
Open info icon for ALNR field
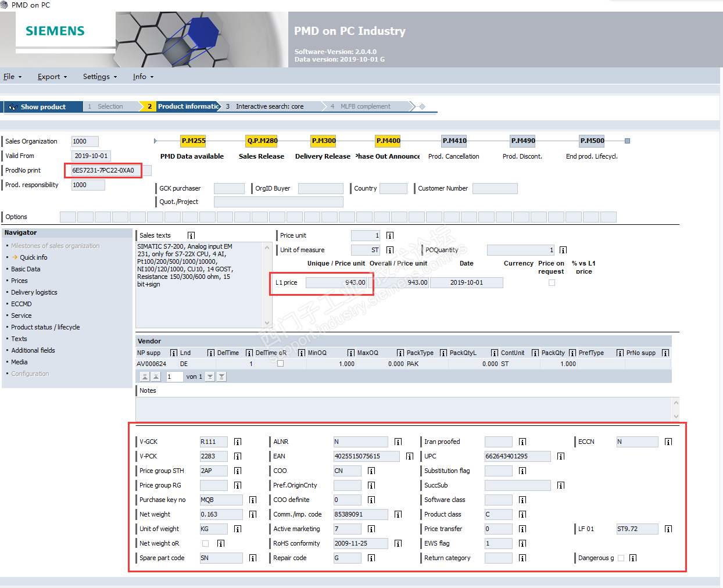click(398, 442)
